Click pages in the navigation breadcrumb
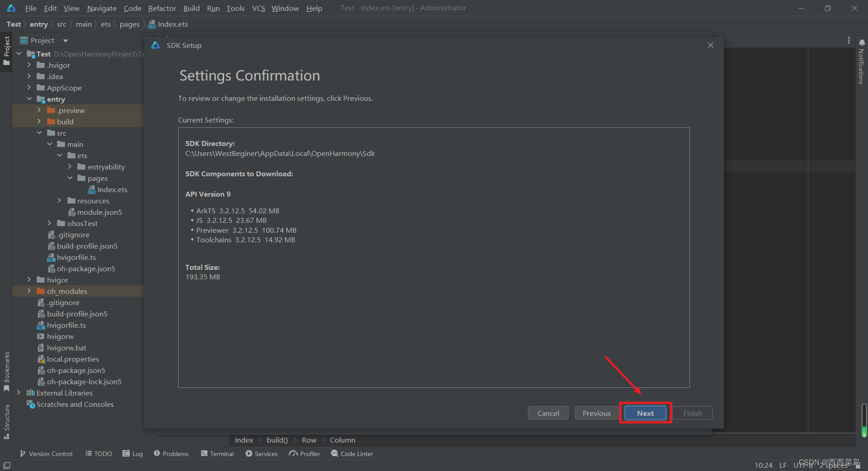Image resolution: width=868 pixels, height=471 pixels. click(129, 24)
